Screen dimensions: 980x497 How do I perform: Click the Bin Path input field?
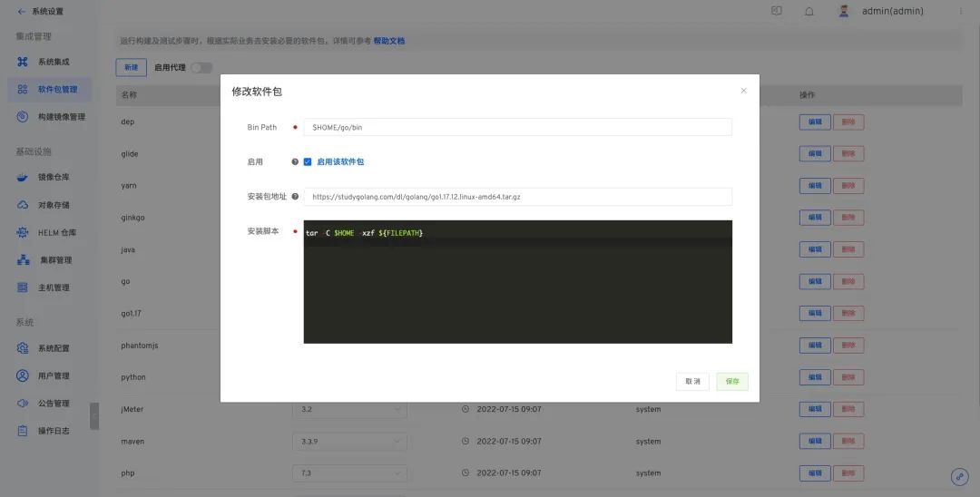click(x=517, y=127)
